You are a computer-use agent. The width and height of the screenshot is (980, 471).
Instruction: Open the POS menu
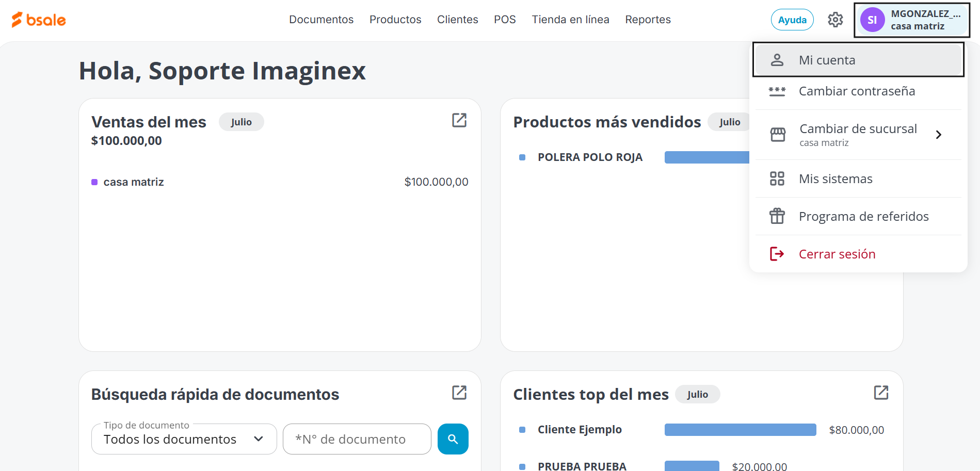coord(505,20)
